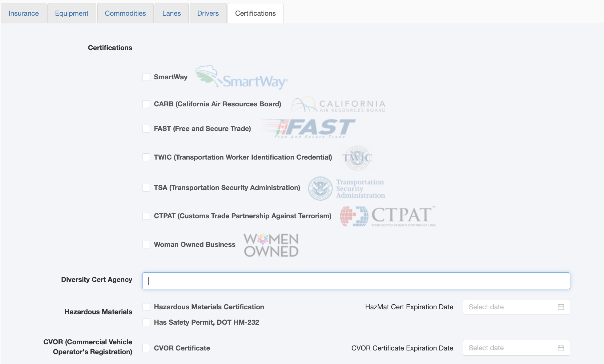Screen dimensions: 604x364
Task: Open the Drivers tab
Action: point(208,13)
